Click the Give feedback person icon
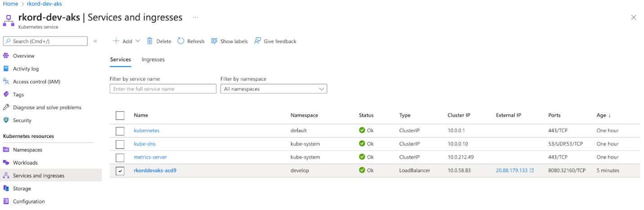The image size is (644, 210). 257,41
